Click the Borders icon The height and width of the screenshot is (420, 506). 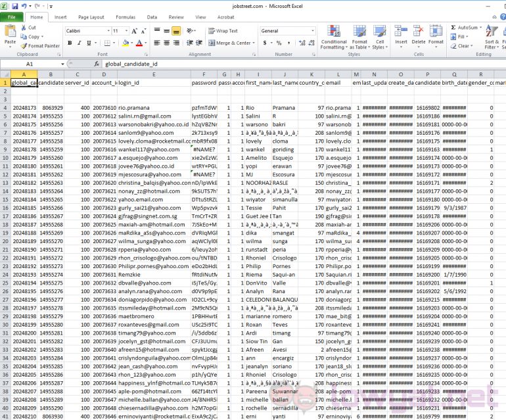coord(107,43)
